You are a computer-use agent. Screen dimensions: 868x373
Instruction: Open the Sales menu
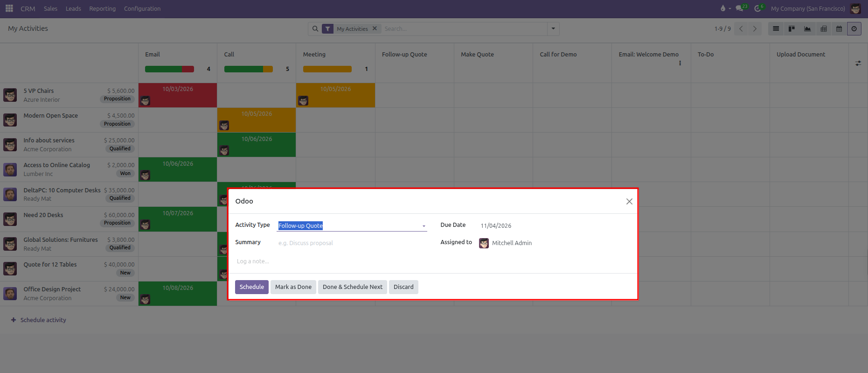coord(51,8)
